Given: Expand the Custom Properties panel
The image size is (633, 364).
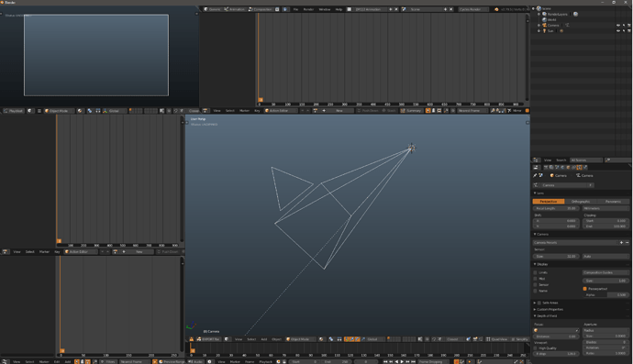Looking at the screenshot, I should point(549,309).
